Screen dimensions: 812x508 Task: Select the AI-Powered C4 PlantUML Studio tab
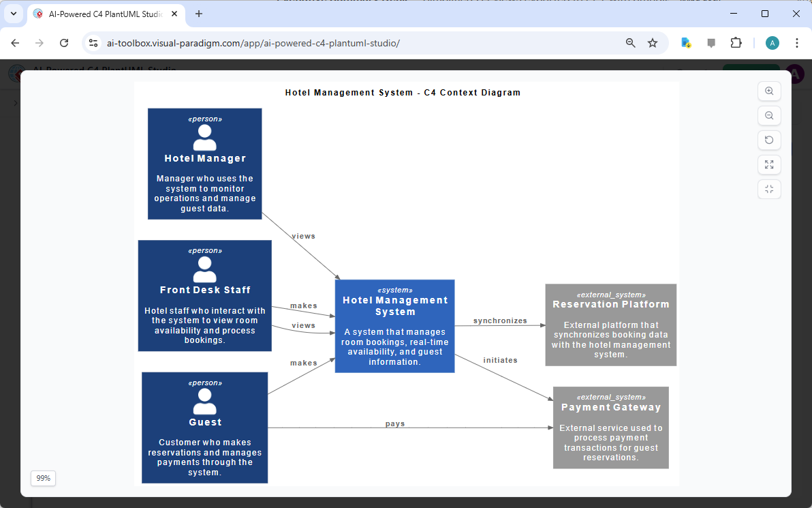click(102, 13)
